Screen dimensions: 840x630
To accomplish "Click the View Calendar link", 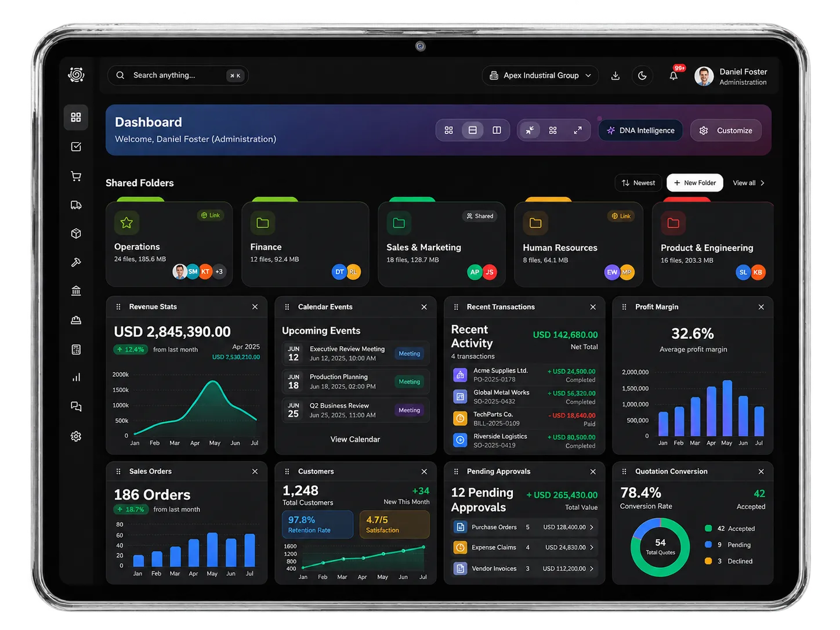I will click(x=355, y=439).
